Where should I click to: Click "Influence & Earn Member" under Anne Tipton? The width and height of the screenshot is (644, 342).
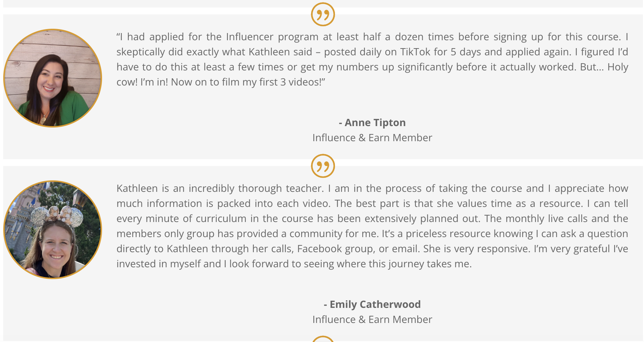372,138
